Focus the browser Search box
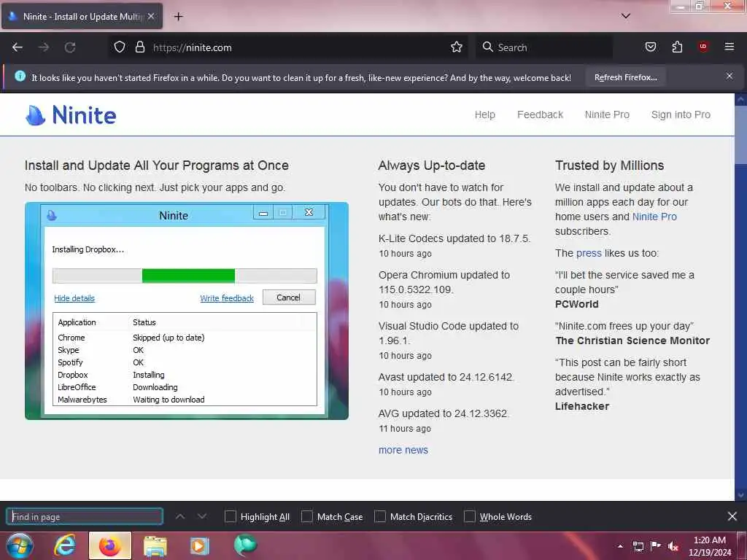 [544, 47]
